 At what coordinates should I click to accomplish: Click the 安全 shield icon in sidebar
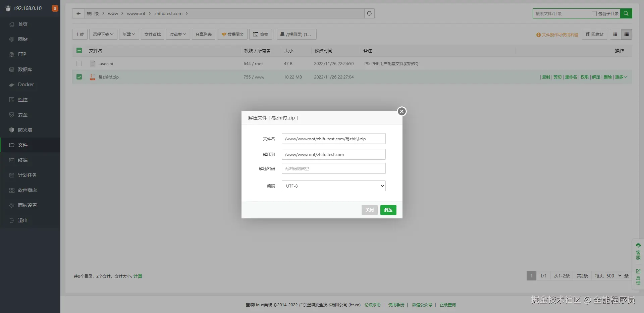[12, 115]
